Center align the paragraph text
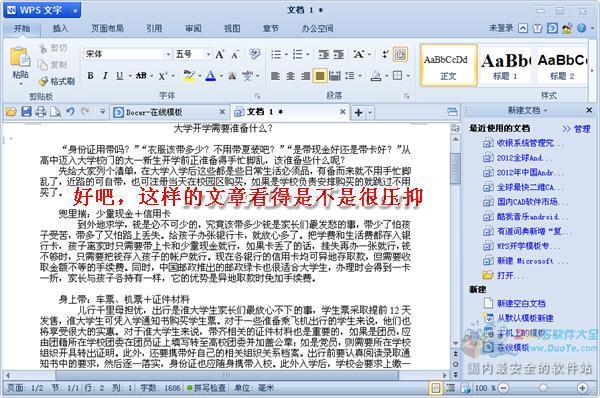This screenshot has width=600, height=398. tap(290, 76)
